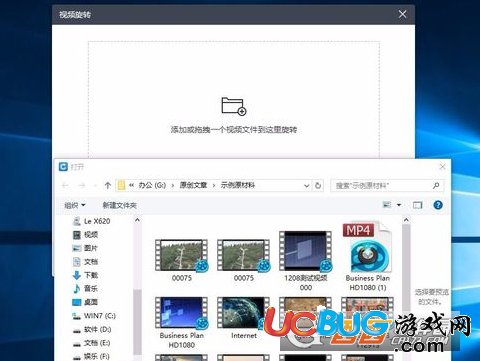The image size is (480, 361).
Task: Select 文档 (E:) drive
Action: click(92, 343)
